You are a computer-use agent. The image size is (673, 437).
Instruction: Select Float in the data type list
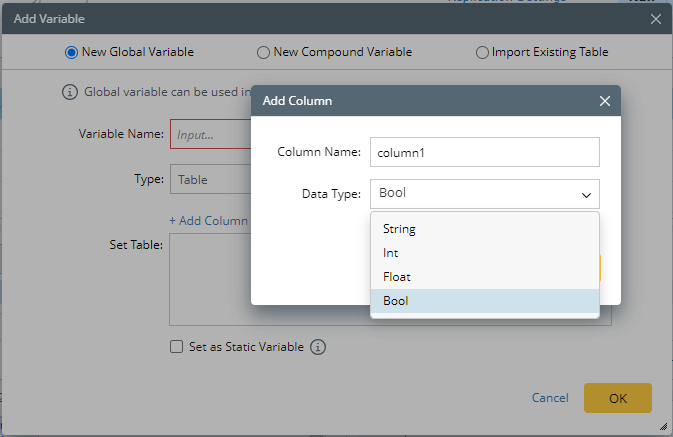[x=484, y=277]
